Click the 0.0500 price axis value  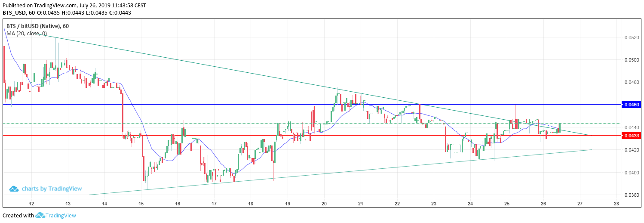(631, 60)
